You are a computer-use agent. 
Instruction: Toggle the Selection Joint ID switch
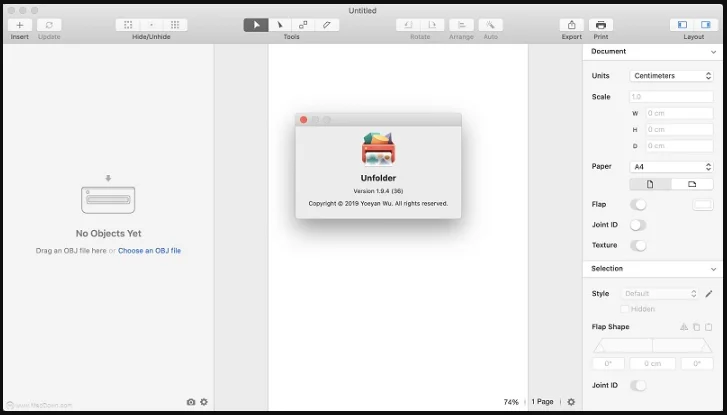[x=638, y=385]
